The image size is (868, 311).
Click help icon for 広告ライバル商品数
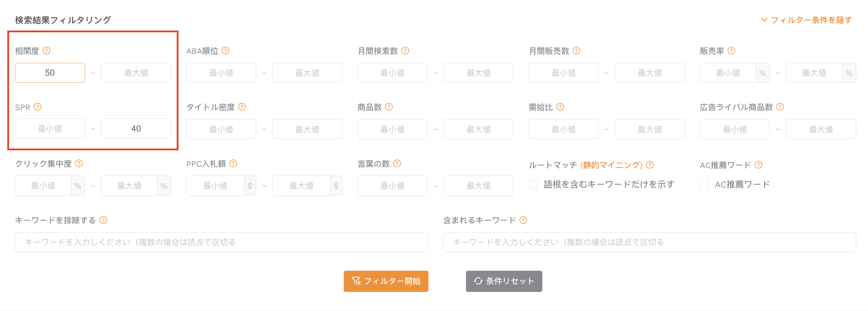[x=780, y=107]
